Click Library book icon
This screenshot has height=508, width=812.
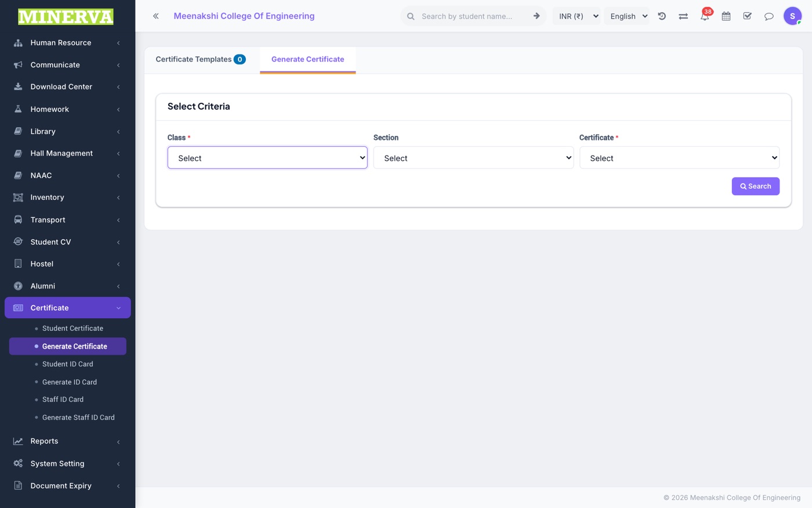point(18,131)
